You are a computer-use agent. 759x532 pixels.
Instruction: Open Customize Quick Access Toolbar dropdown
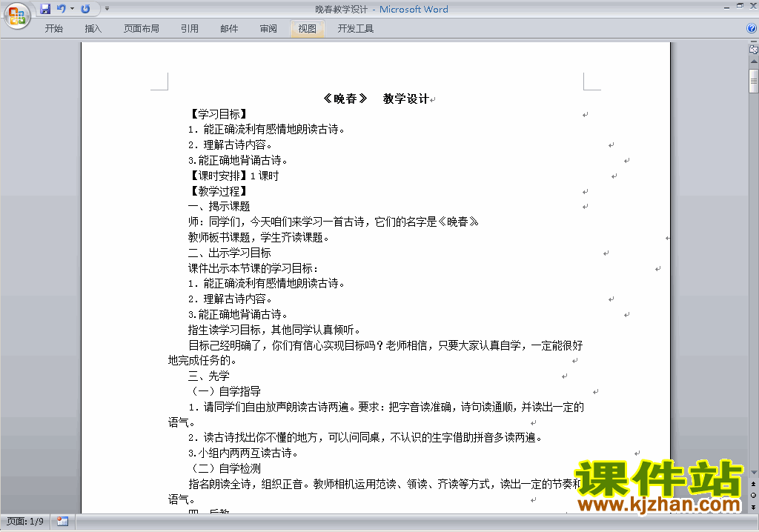tap(107, 9)
